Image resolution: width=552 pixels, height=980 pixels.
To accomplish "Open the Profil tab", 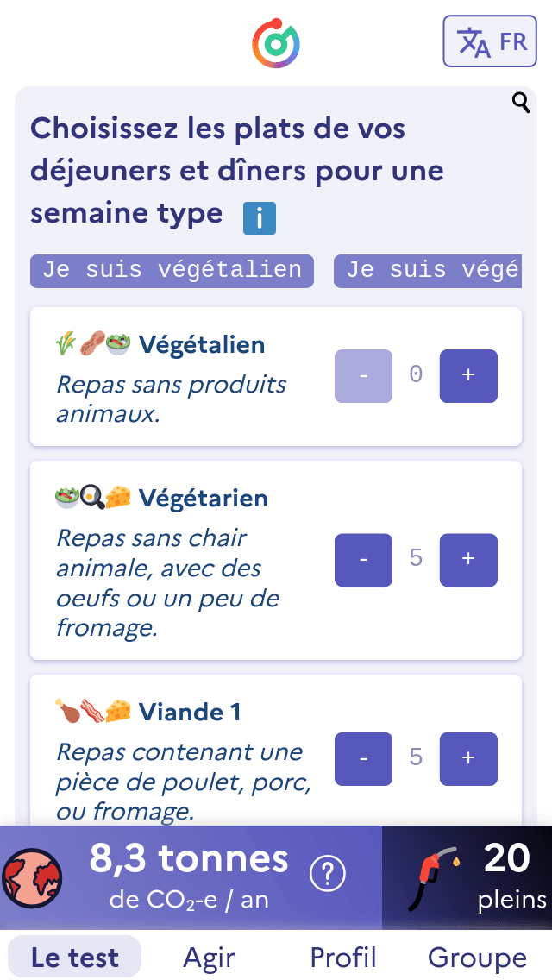I will click(x=343, y=958).
